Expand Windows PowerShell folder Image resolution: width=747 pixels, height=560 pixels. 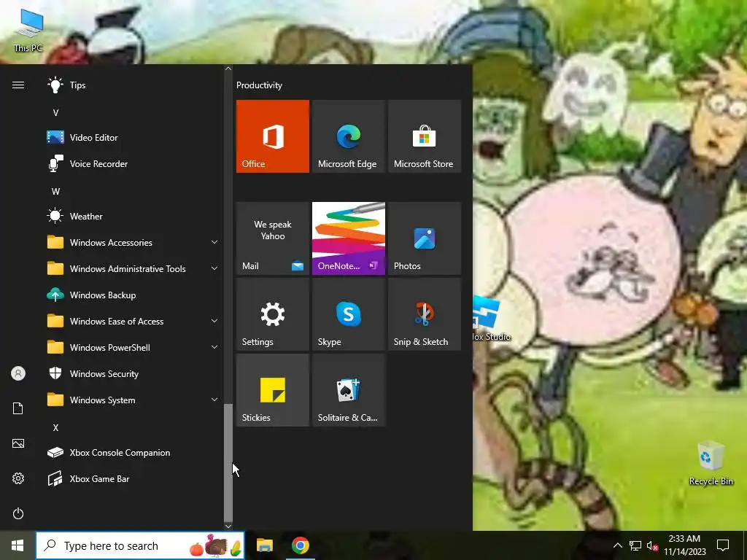point(133,348)
